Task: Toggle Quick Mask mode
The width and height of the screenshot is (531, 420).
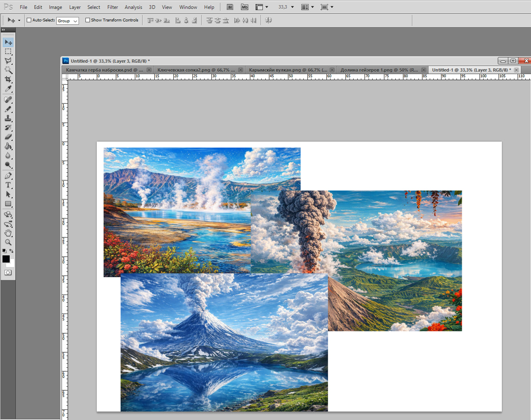Action: [8, 273]
